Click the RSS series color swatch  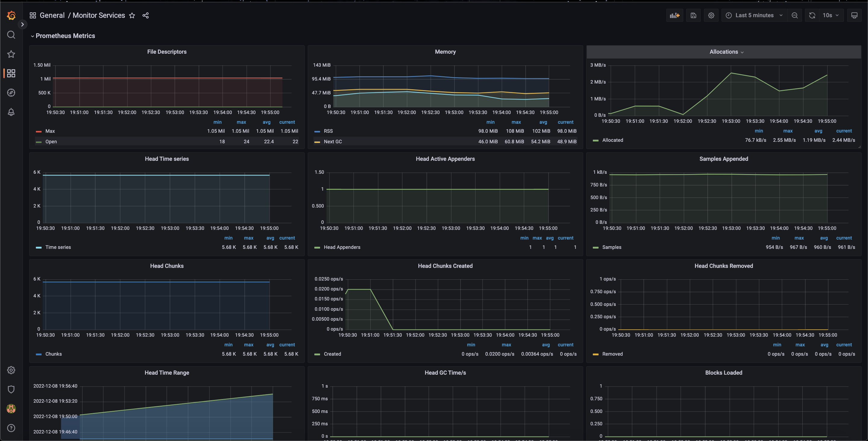point(317,132)
